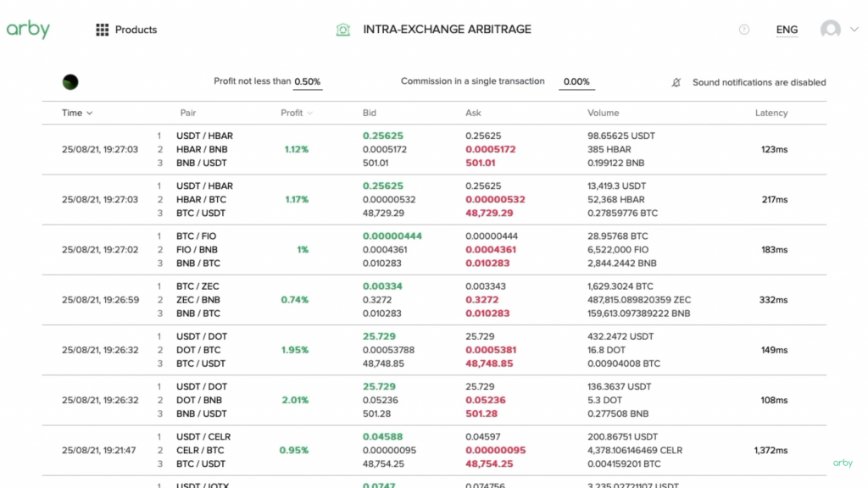Sort by Time column dropdown
The height and width of the screenshot is (488, 868).
(77, 113)
